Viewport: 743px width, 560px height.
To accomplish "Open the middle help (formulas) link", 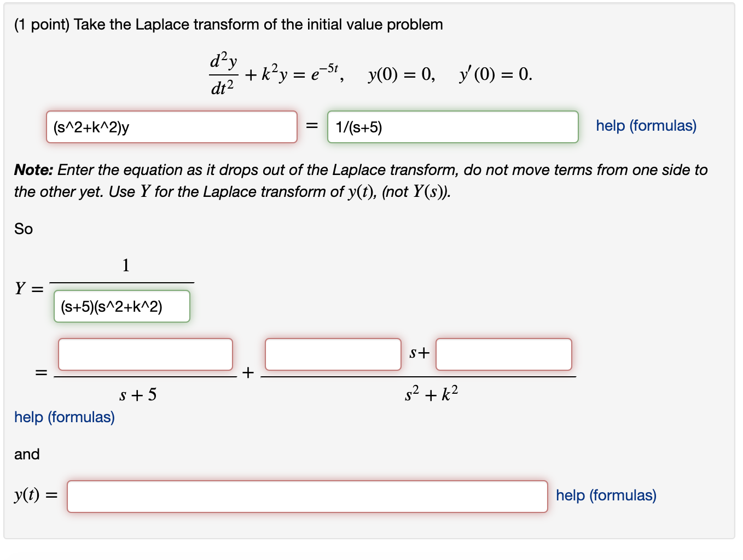I will coord(64,417).
